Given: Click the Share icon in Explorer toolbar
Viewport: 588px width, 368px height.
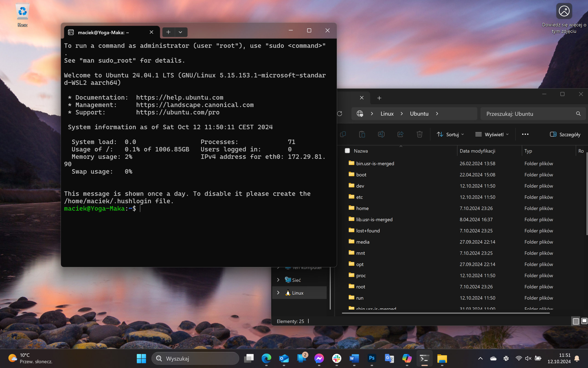Looking at the screenshot, I should pyautogui.click(x=400, y=134).
